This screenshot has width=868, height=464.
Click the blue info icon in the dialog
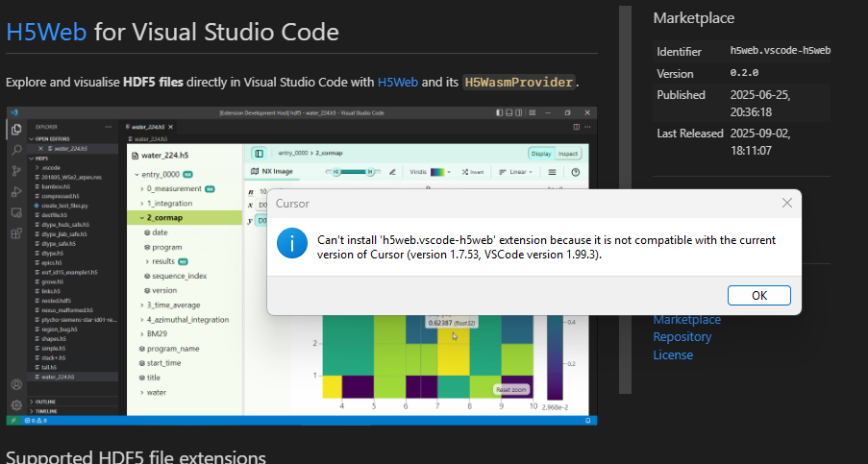(x=291, y=243)
